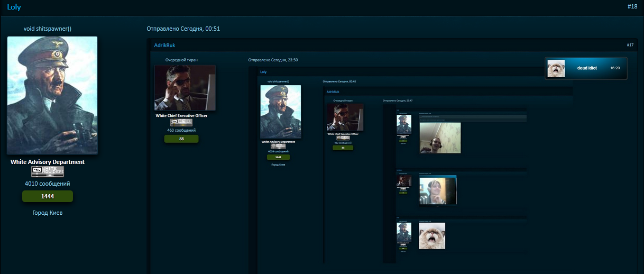Click '462 сообщений' in the nested screenshot
644x274 pixels.
[343, 143]
